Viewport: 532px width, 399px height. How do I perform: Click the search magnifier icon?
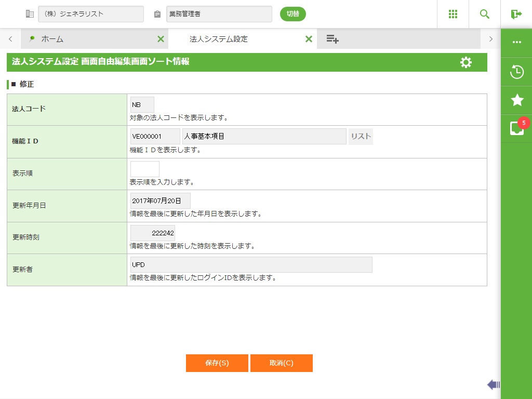[485, 14]
